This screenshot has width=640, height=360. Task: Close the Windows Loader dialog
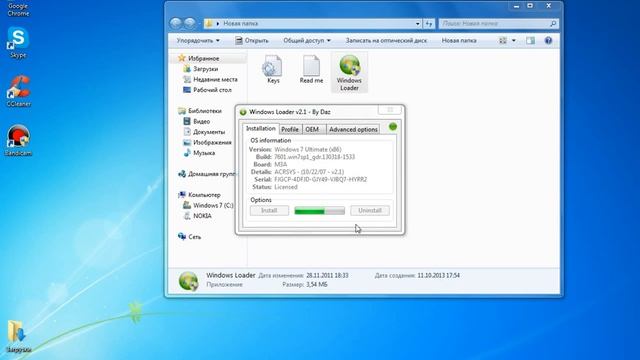tap(390, 110)
